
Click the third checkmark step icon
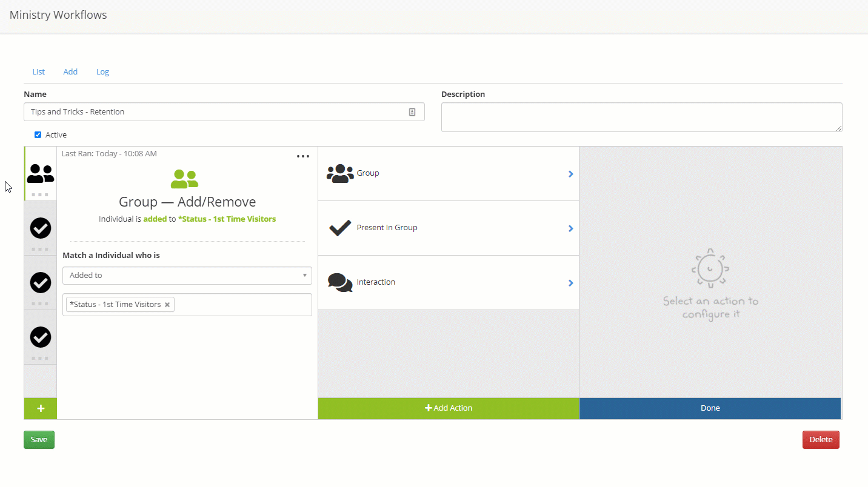tap(41, 337)
